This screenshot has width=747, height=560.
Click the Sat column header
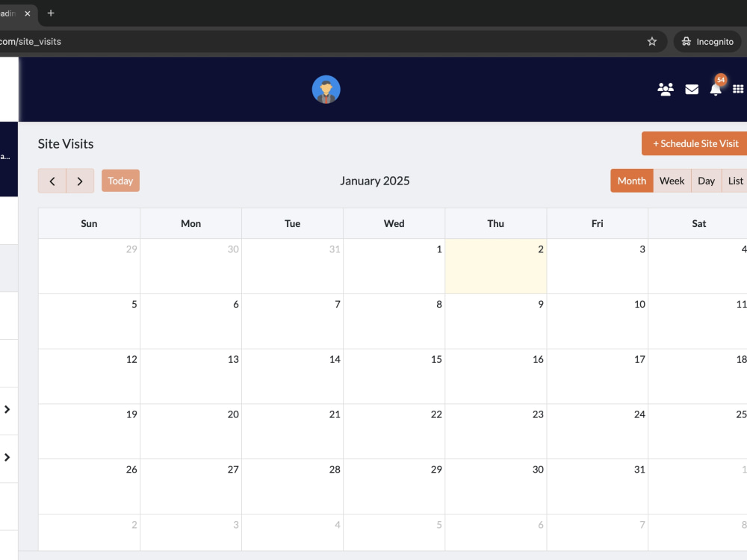click(698, 223)
